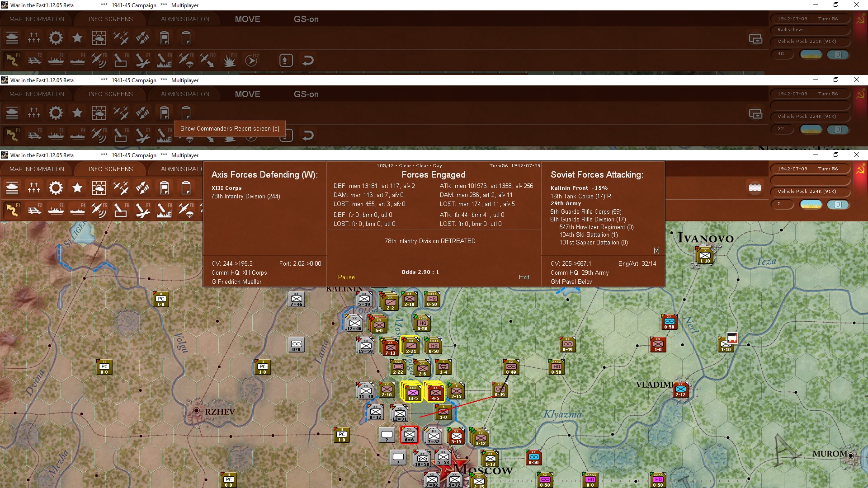This screenshot has width=868, height=488.
Task: Toggle blue zero pill switch in front window
Action: tap(838, 204)
